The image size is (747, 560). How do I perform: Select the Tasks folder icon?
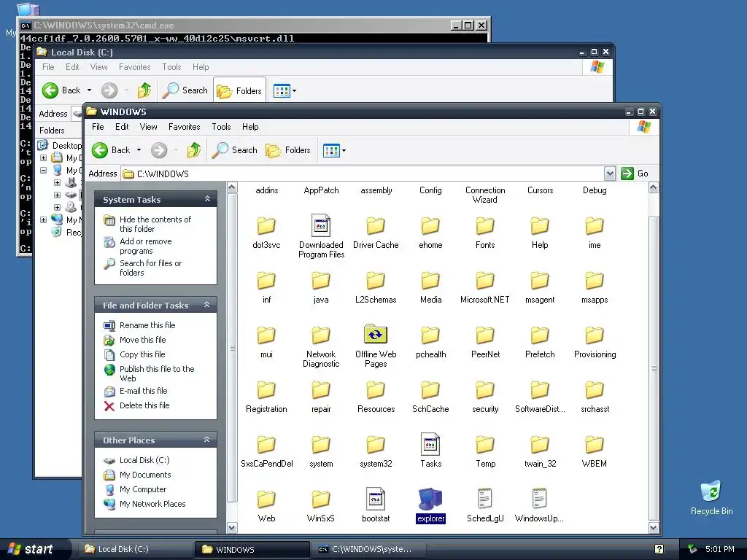pyautogui.click(x=430, y=444)
